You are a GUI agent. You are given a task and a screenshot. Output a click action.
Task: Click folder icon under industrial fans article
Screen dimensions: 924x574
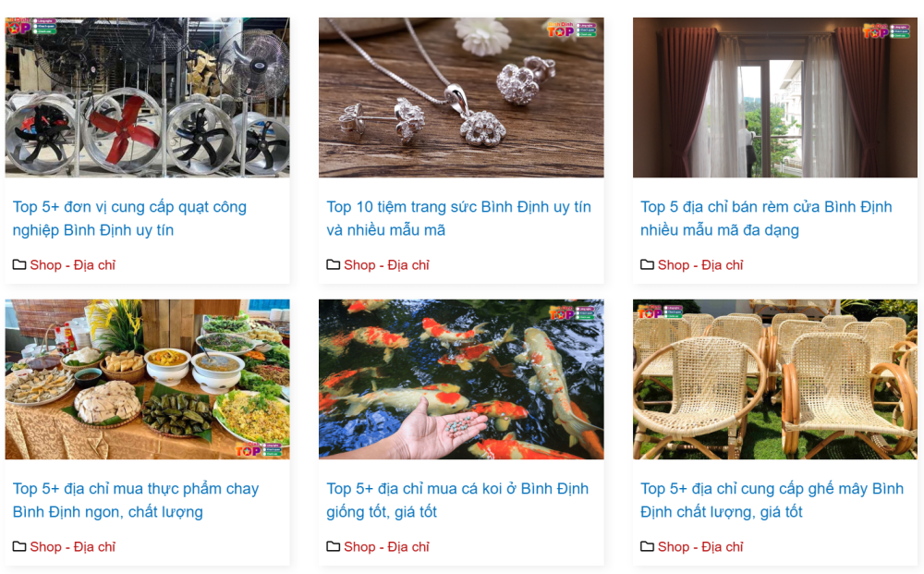point(19,264)
